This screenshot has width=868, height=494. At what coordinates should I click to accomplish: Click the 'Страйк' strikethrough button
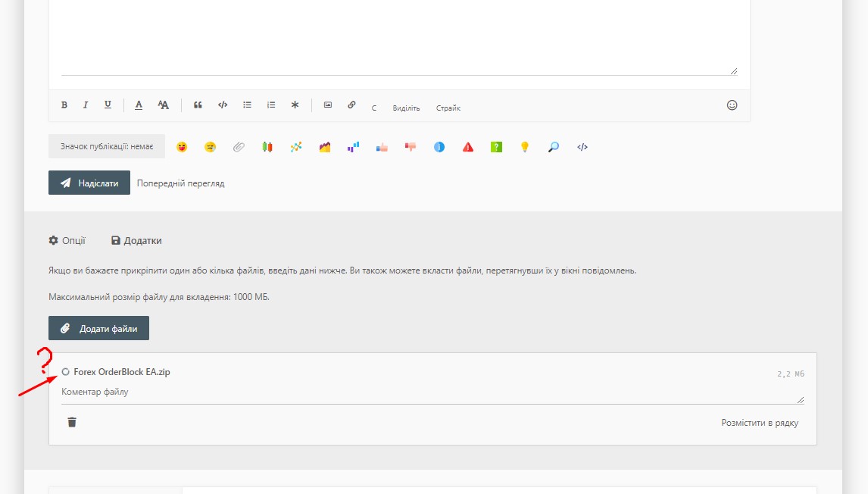click(448, 108)
